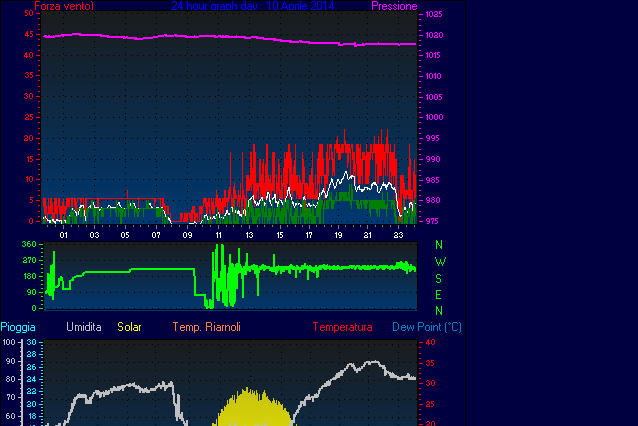This screenshot has width=638, height=426.
Task: Select the 5 value on wind force axis
Action: (x=31, y=200)
